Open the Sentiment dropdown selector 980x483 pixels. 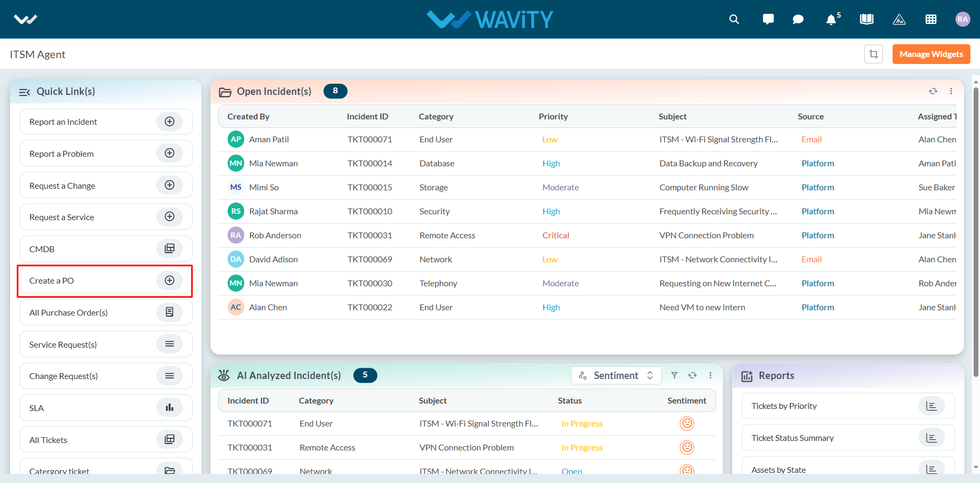[x=616, y=375]
